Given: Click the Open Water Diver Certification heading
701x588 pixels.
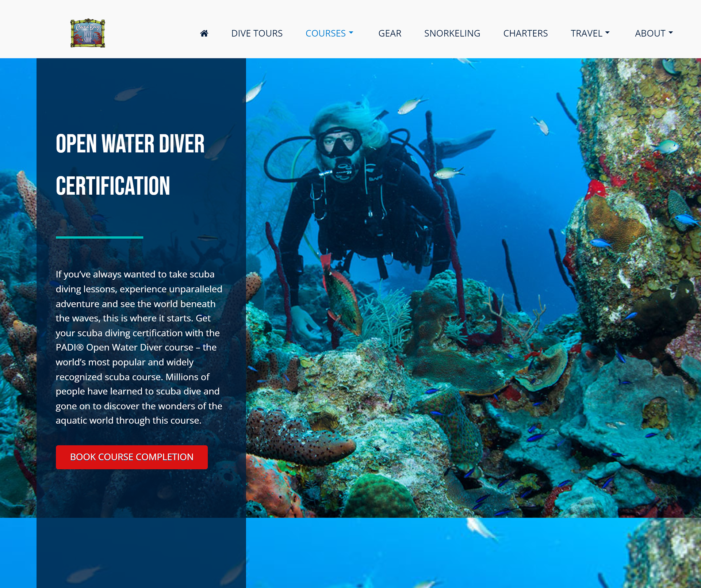Looking at the screenshot, I should 130,165.
